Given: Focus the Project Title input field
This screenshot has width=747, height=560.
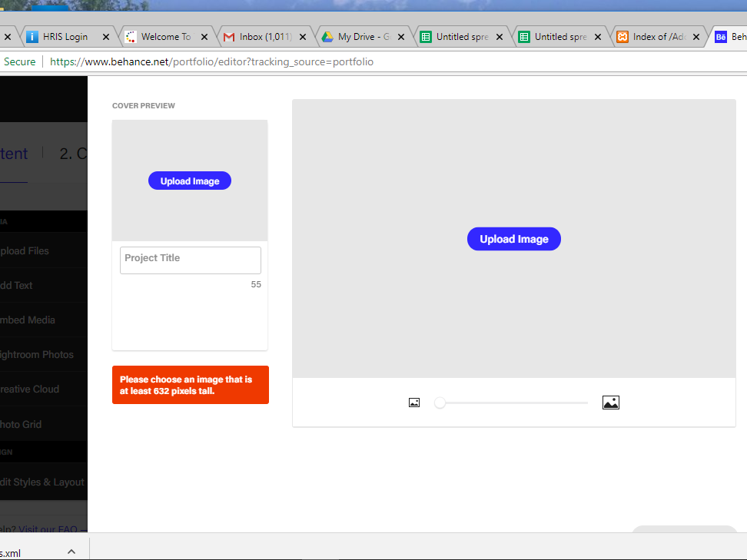Looking at the screenshot, I should tap(191, 260).
